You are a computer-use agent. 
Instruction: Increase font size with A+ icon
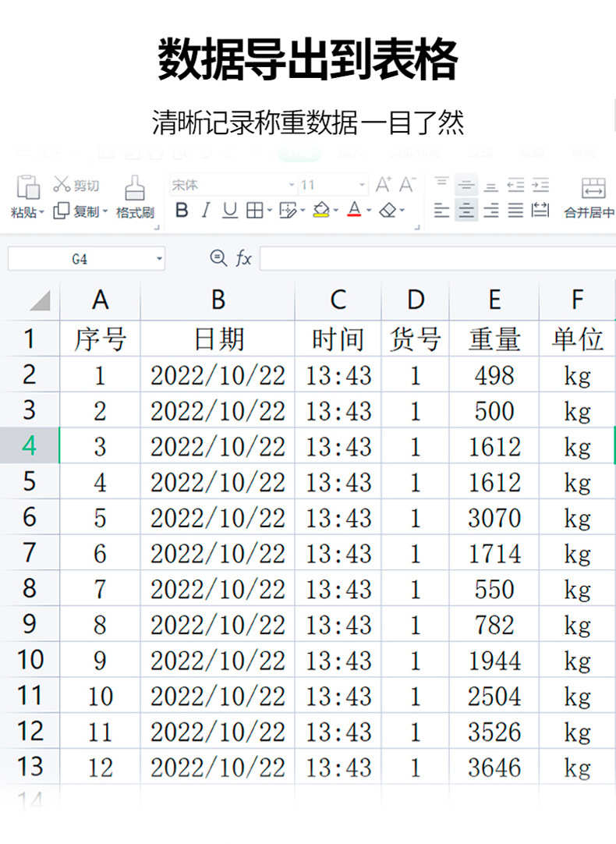[x=383, y=185]
